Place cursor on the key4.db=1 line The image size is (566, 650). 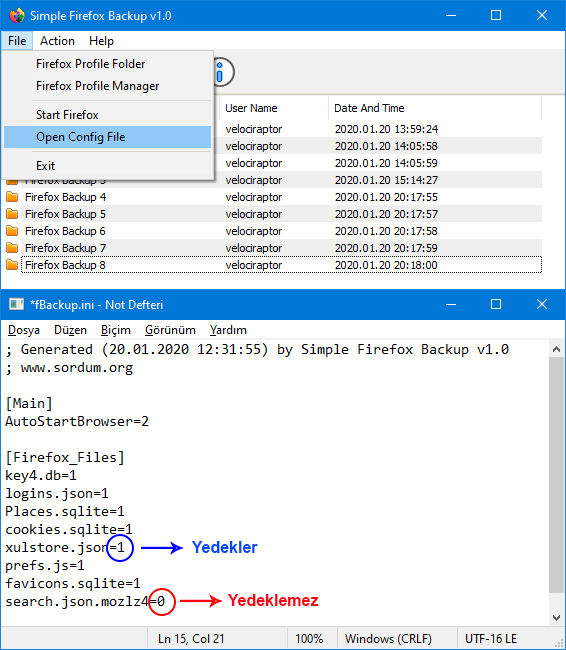coord(41,475)
